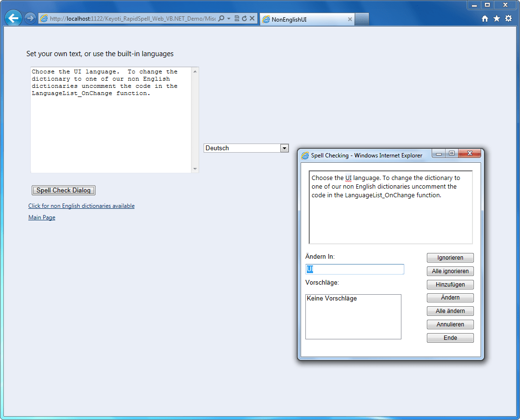
Task: Open Favorites with the star icon
Action: tap(496, 18)
